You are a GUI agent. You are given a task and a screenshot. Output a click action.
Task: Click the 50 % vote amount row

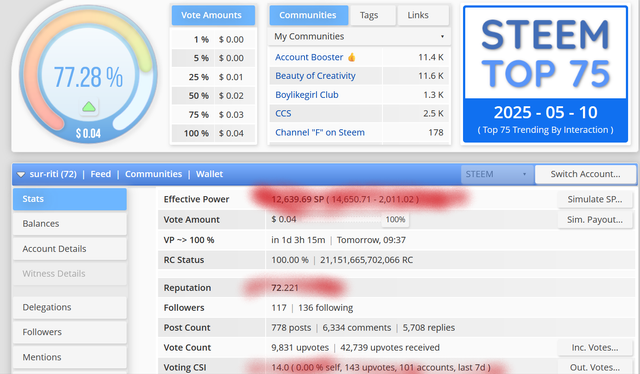coord(213,96)
